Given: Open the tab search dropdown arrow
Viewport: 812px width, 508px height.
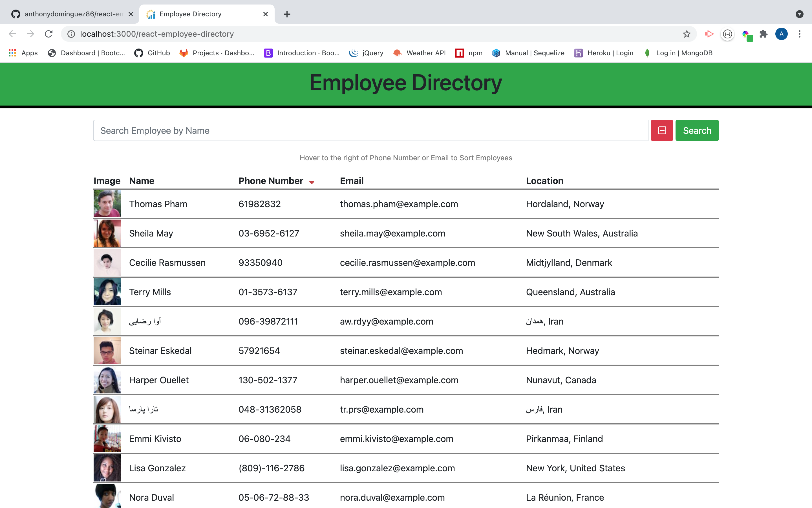Looking at the screenshot, I should coord(800,14).
